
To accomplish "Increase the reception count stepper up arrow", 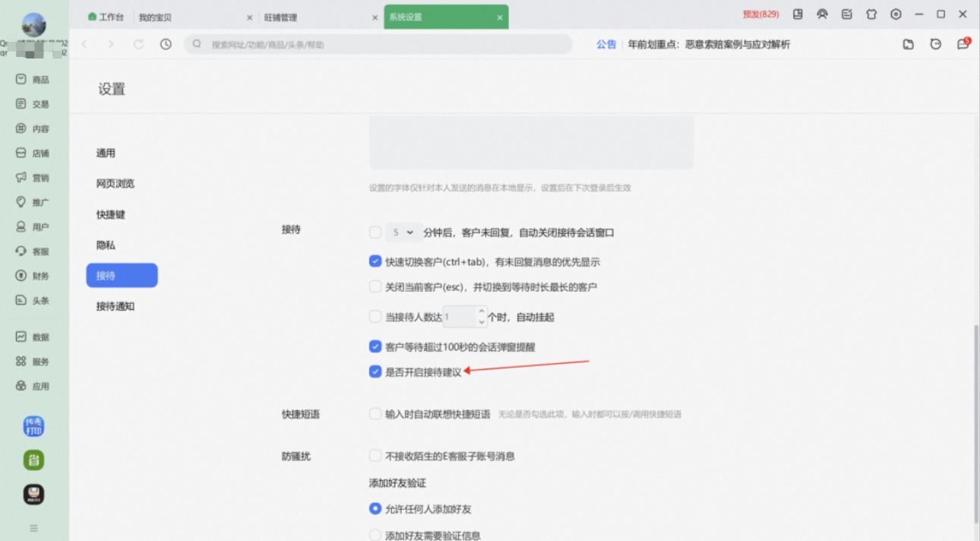I will pos(482,312).
